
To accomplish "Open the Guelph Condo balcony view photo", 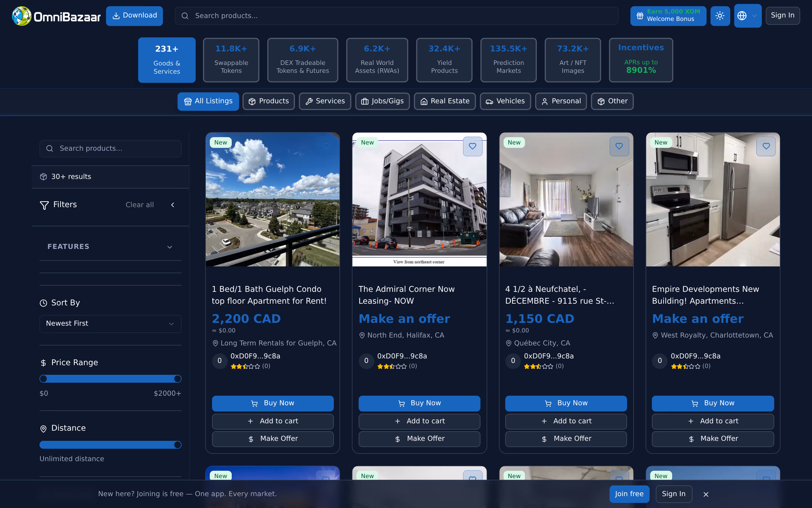I will [x=272, y=200].
